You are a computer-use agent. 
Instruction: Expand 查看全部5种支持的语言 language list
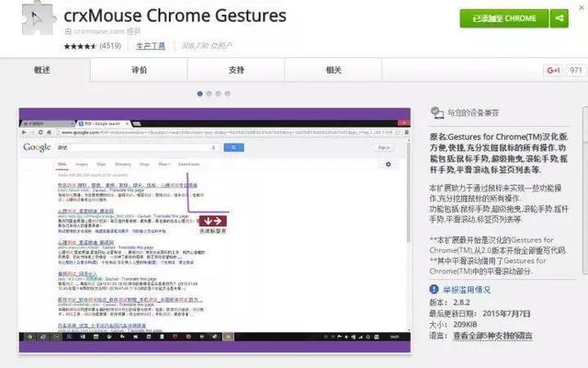[x=506, y=338]
